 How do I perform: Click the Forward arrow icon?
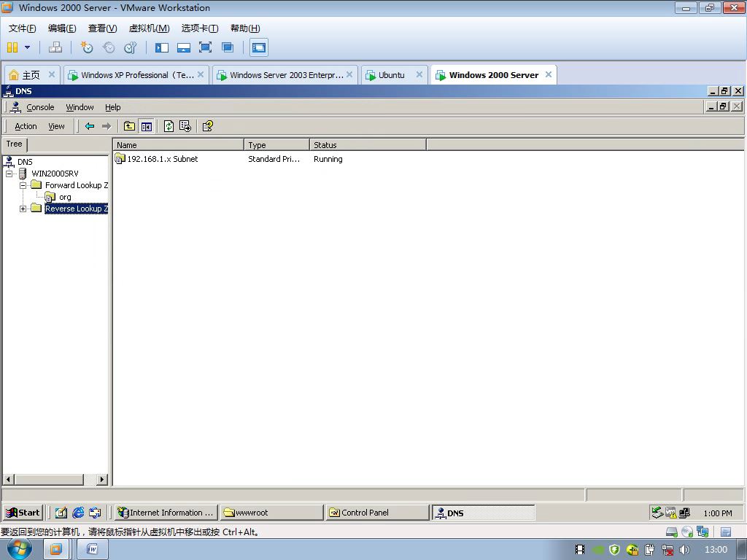[x=107, y=126]
